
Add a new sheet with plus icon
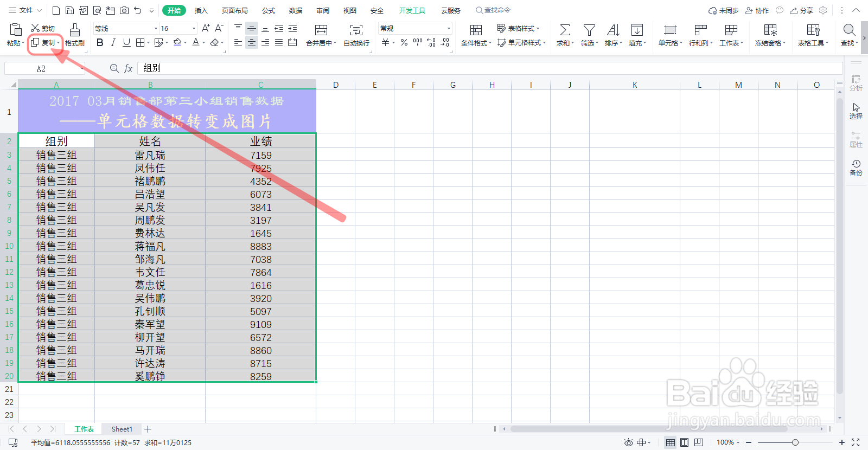[x=148, y=429]
